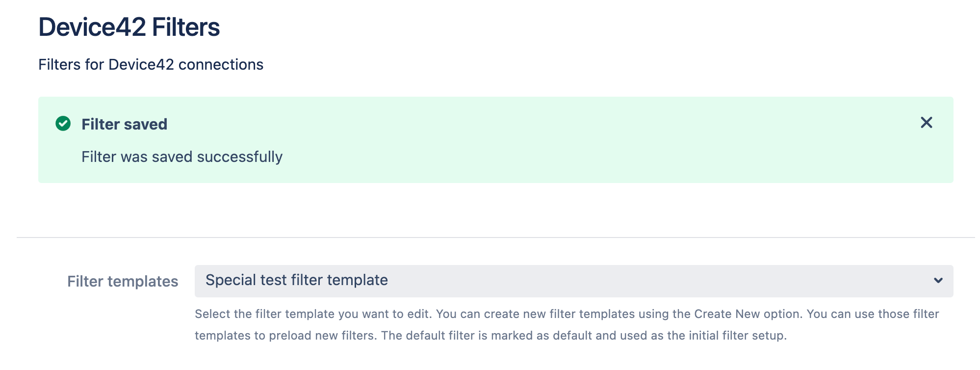Dismiss the Filter saved notification
Viewport: 980px width, 370px height.
(x=926, y=123)
